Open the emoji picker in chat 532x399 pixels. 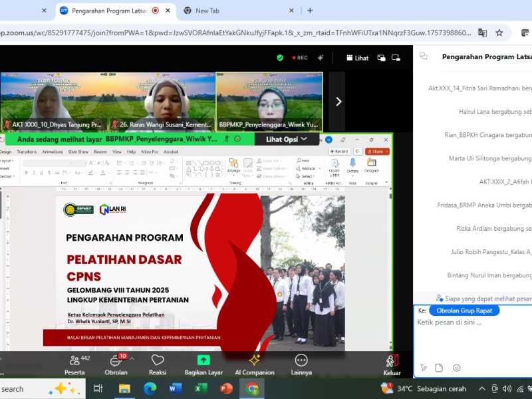point(456,368)
